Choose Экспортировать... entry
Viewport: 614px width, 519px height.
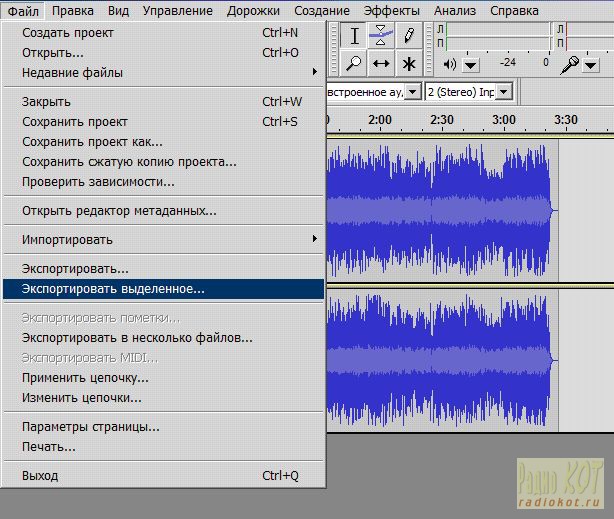tap(164, 269)
